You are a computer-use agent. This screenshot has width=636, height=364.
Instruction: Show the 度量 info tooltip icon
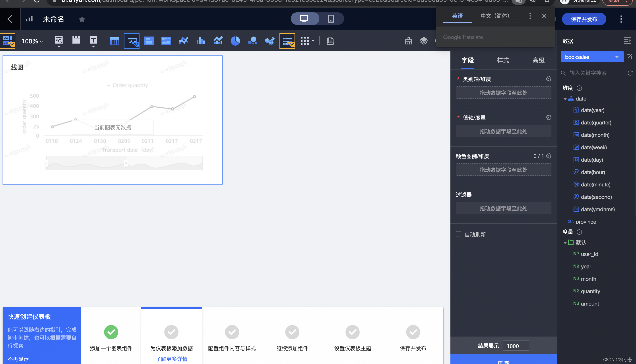(579, 232)
